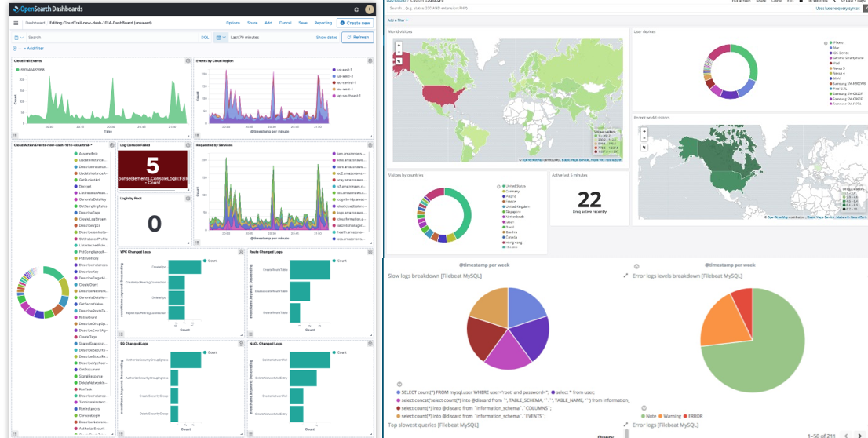This screenshot has height=438, width=868.
Task: Open the Reporting menu item
Action: [x=323, y=23]
